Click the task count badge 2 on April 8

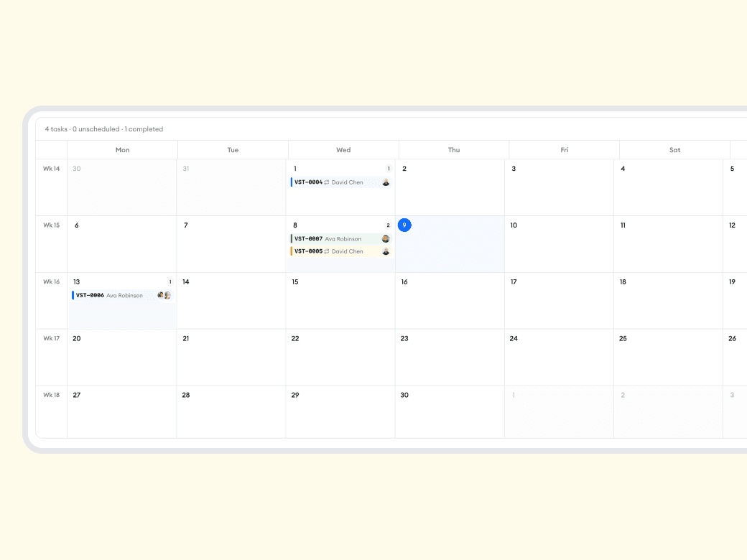pyautogui.click(x=389, y=225)
